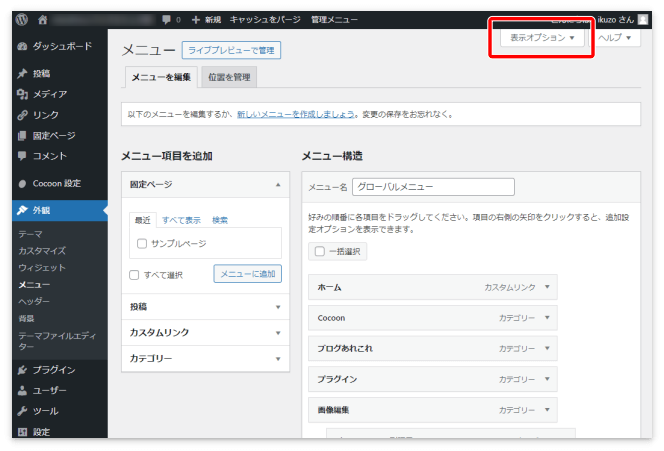The height and width of the screenshot is (451, 664).
Task: Click the コメント bubble icon in sidebar
Action: (22, 156)
